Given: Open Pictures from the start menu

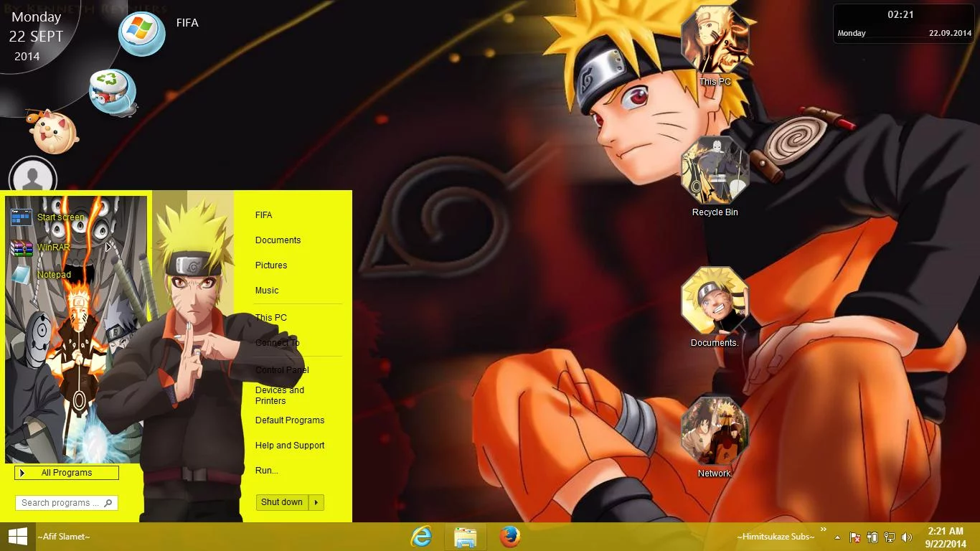Looking at the screenshot, I should [271, 265].
